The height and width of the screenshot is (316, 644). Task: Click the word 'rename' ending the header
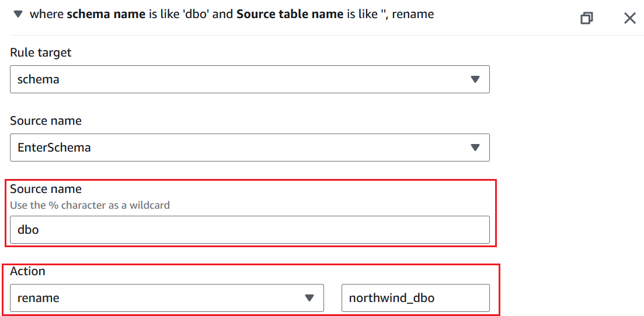point(413,14)
